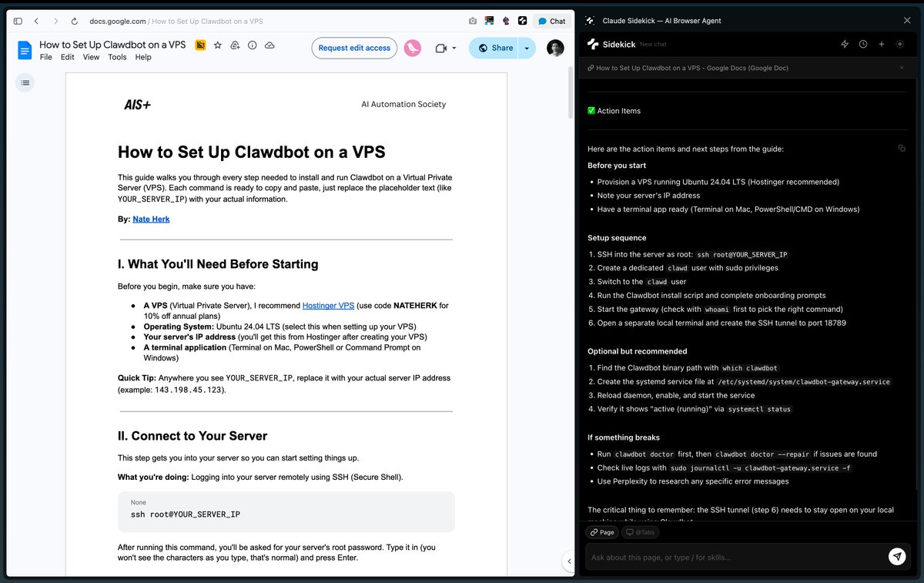Open the Tools menu
This screenshot has height=583, width=924.
[117, 57]
